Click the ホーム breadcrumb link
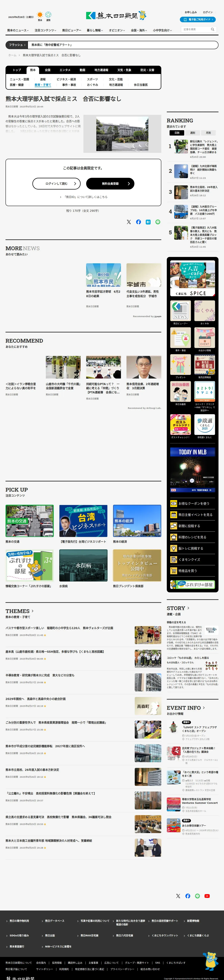Viewport: 224px width, 980px height. click(x=12, y=55)
